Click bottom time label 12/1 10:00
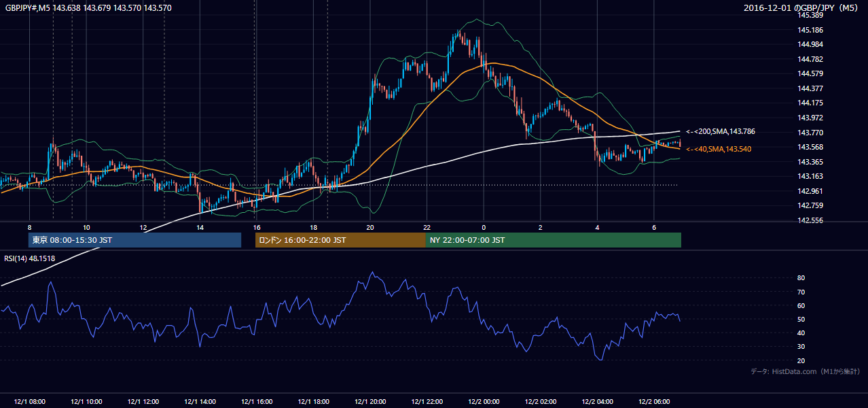 (x=86, y=402)
